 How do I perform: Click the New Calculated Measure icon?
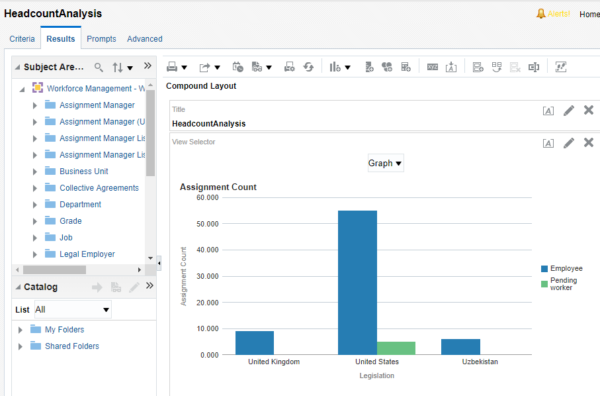pyautogui.click(x=406, y=67)
